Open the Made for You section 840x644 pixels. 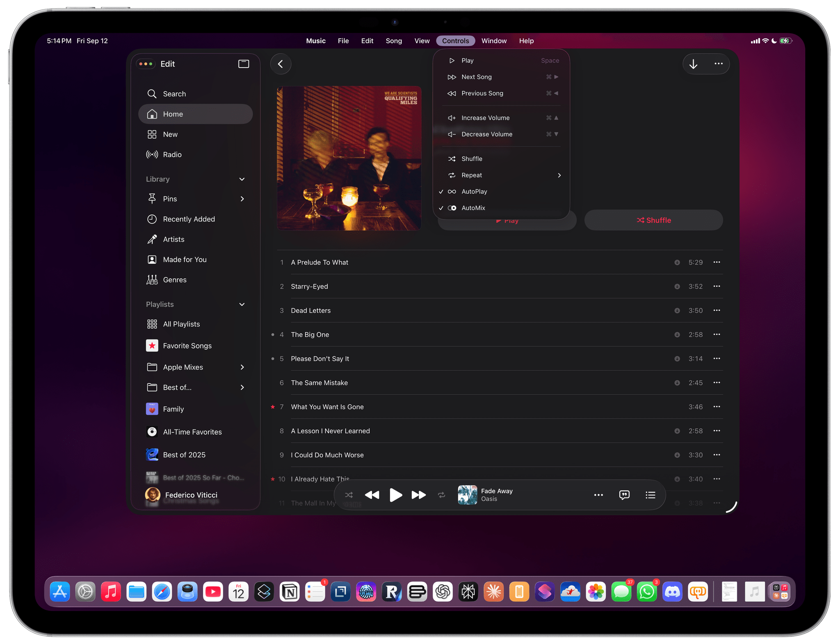pos(185,259)
